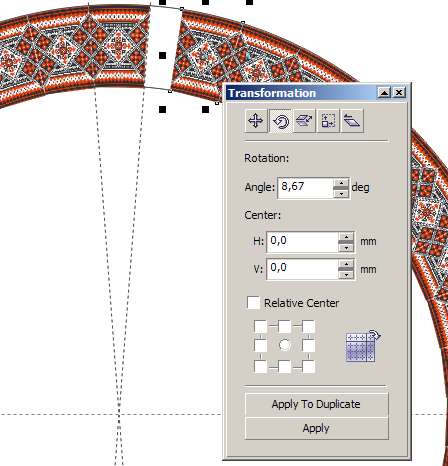Click the 'Rotation:' label
The image size is (448, 466).
[x=266, y=158]
